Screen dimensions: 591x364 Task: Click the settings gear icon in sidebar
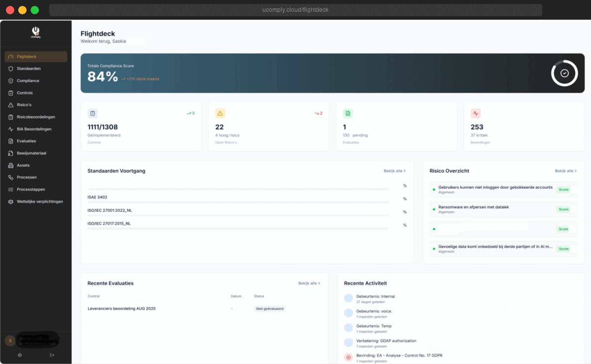click(x=20, y=355)
